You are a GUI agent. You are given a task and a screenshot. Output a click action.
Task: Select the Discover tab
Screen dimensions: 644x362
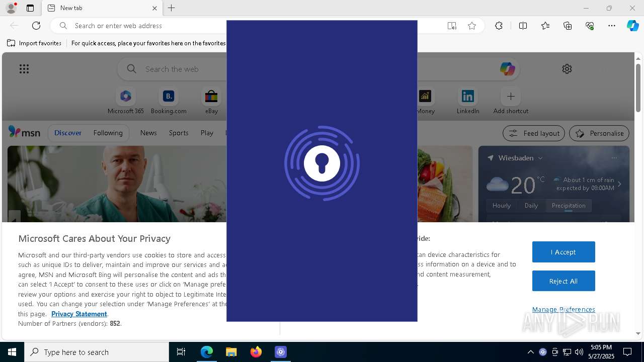click(x=68, y=133)
